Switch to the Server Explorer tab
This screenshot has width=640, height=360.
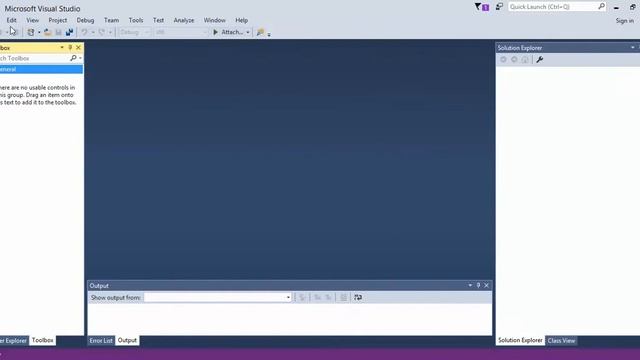coord(13,340)
